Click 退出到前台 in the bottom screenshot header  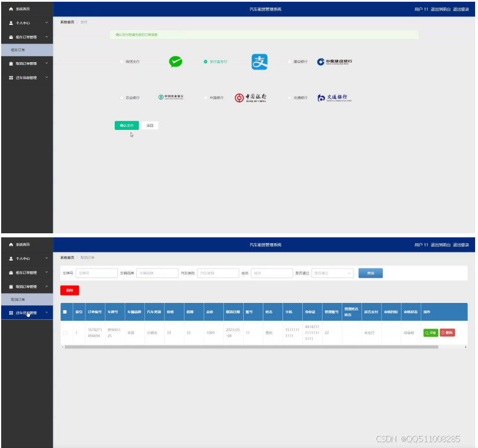click(440, 245)
